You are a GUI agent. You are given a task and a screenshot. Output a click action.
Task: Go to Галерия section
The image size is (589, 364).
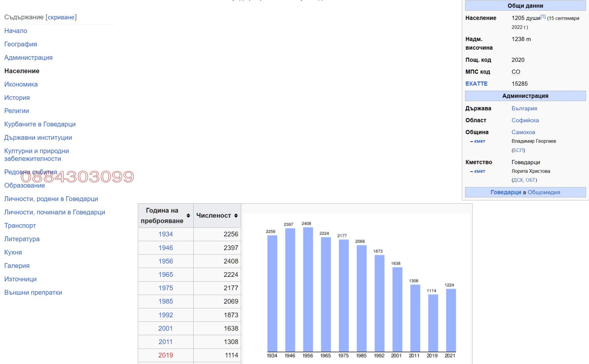pos(17,266)
